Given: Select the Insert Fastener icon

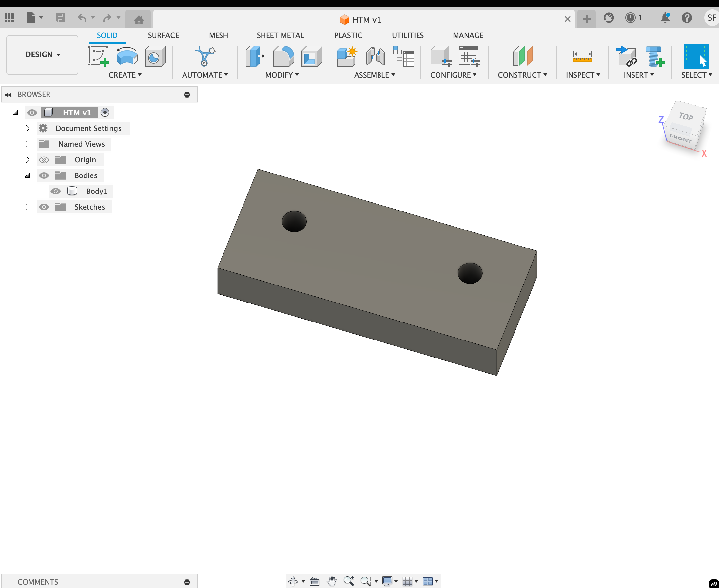Looking at the screenshot, I should (x=655, y=56).
